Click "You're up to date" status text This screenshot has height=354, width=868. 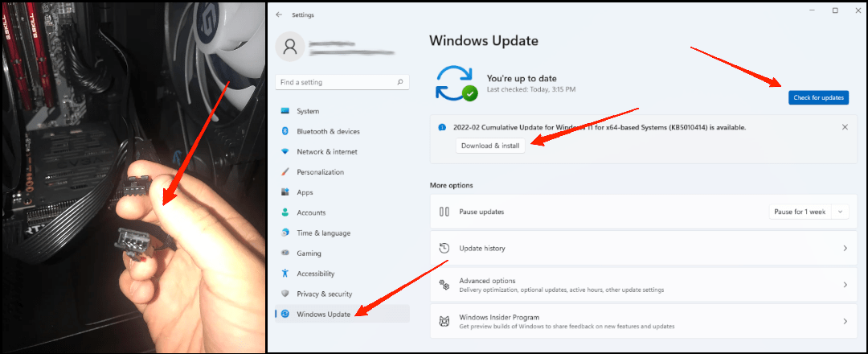coord(522,78)
